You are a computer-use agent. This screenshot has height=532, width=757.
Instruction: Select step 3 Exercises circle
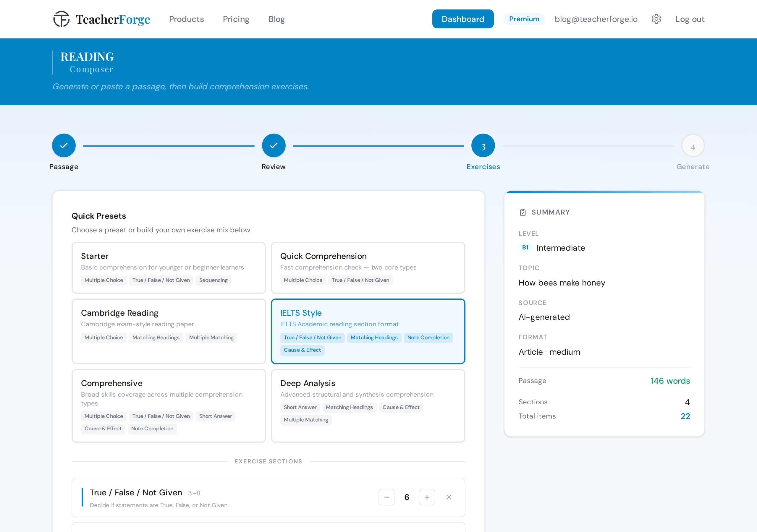483,145
